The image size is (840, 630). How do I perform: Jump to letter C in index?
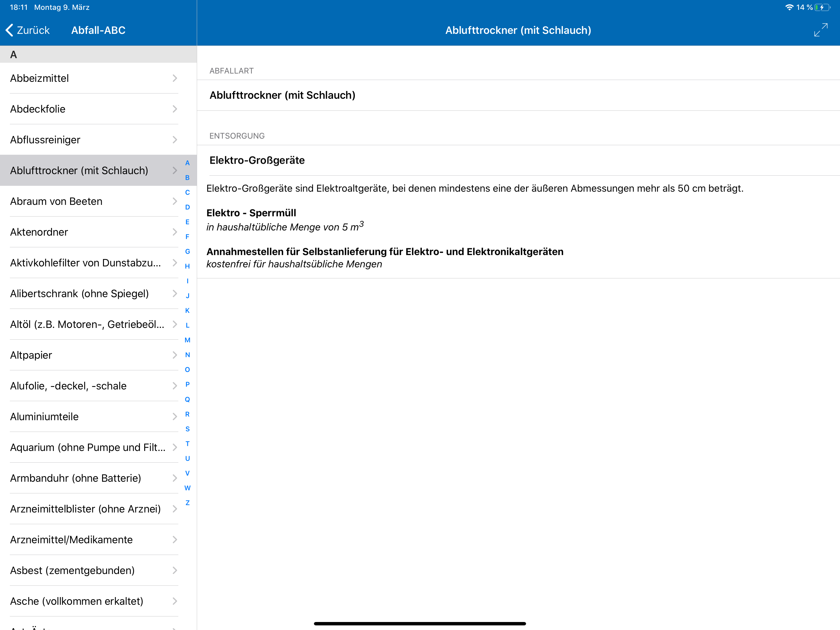[x=187, y=193]
